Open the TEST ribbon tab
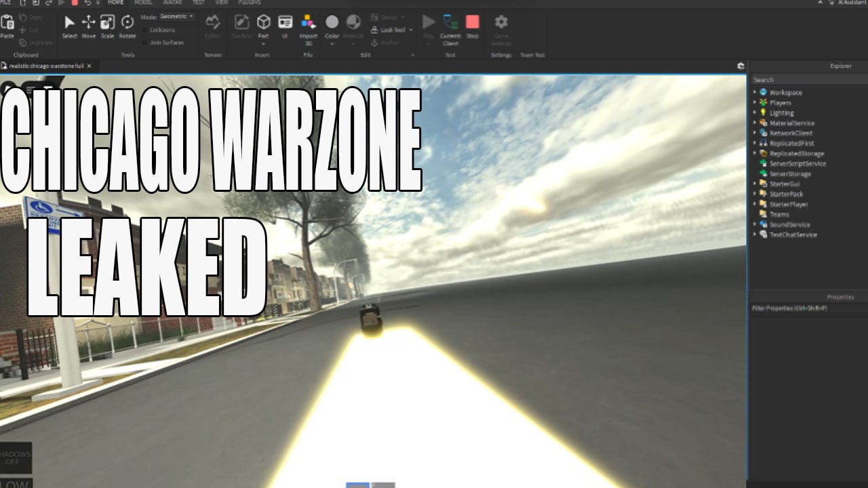The height and width of the screenshot is (488, 868). (x=199, y=3)
